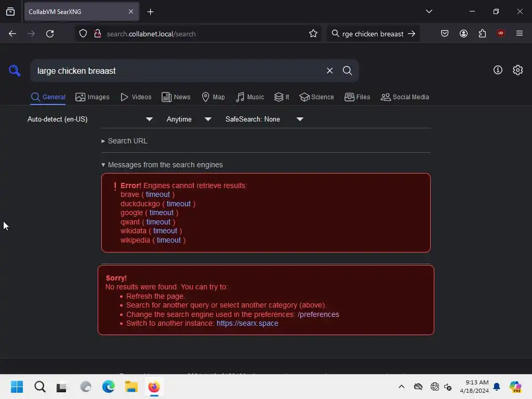Open Microsoft Edge from the taskbar
The height and width of the screenshot is (399, 532).
tap(109, 387)
